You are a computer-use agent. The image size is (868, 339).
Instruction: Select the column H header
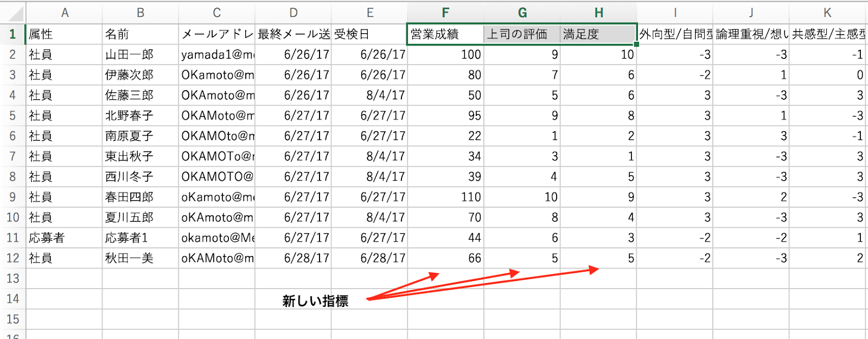point(598,13)
